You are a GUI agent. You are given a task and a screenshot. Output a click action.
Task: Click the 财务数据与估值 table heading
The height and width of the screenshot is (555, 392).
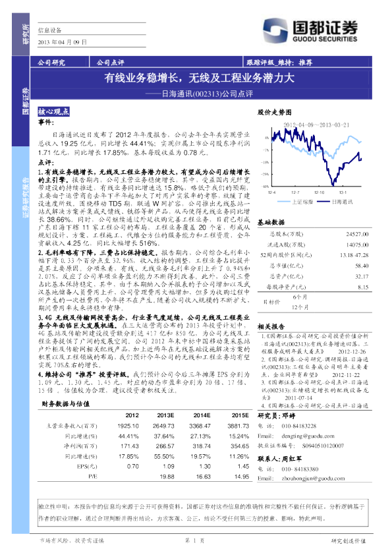pos(65,404)
